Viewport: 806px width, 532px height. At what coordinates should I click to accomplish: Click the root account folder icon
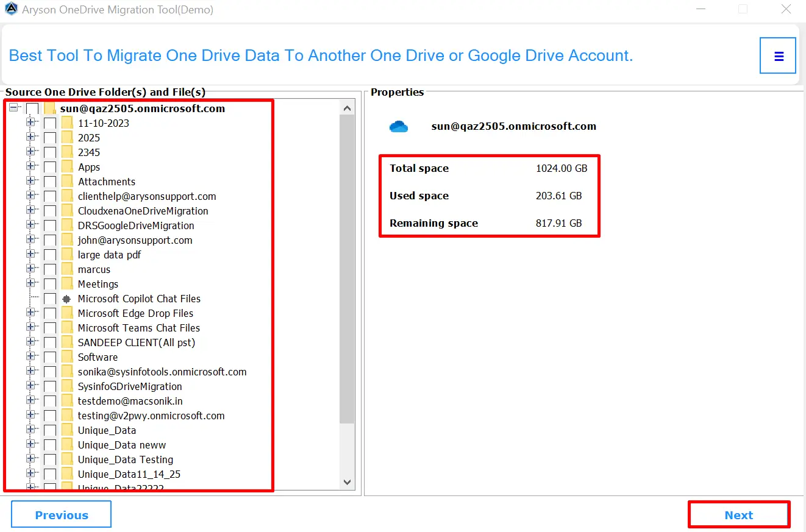coord(49,108)
